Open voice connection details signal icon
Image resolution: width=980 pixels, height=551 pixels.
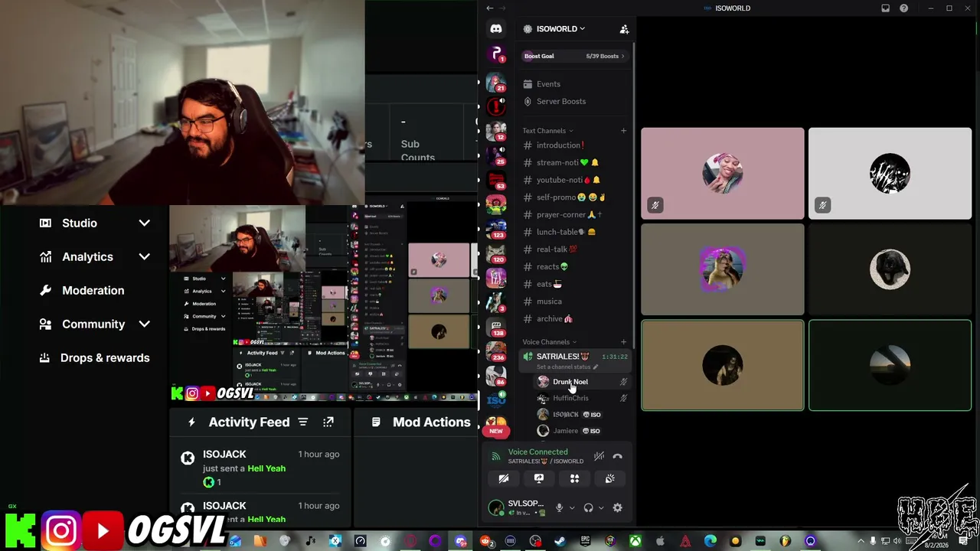pyautogui.click(x=496, y=457)
